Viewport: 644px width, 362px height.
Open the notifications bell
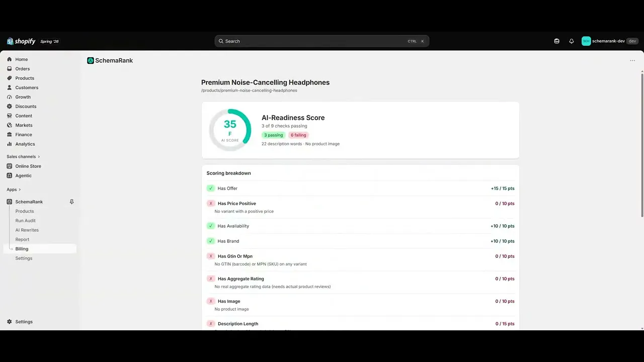pos(572,41)
